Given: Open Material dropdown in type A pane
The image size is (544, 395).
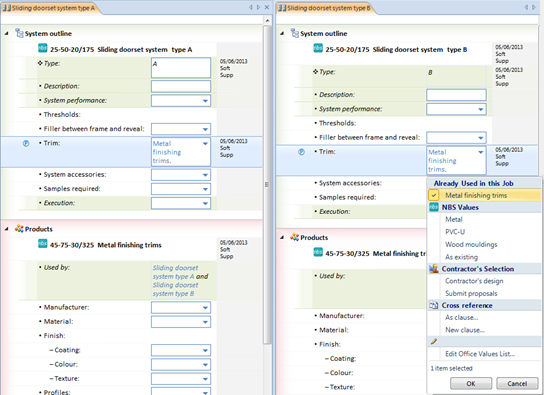Looking at the screenshot, I should (x=205, y=322).
